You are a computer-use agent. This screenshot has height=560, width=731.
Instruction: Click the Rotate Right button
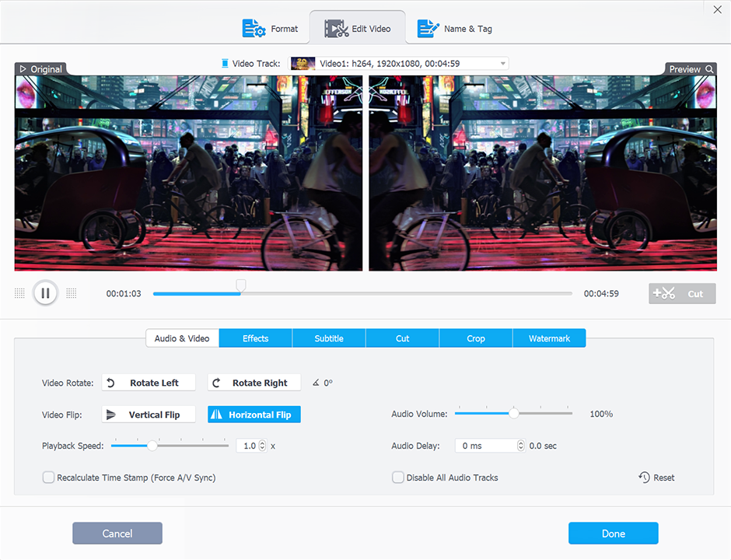(x=254, y=383)
